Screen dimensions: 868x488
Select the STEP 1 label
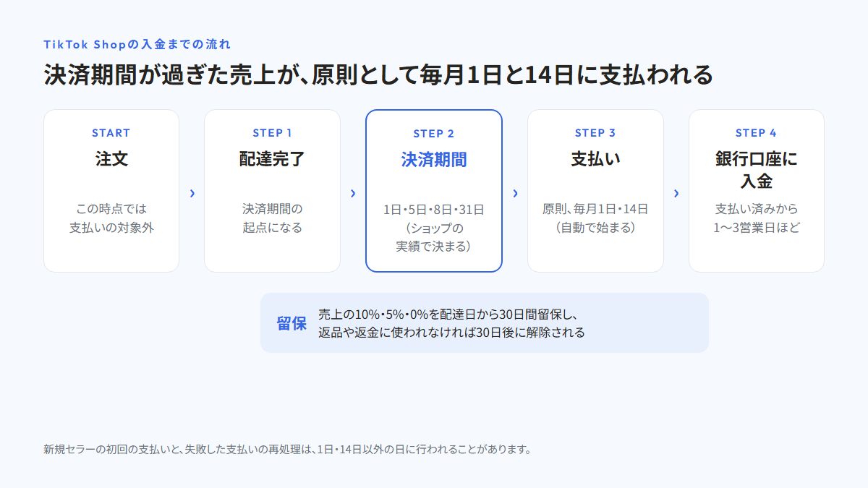click(272, 133)
